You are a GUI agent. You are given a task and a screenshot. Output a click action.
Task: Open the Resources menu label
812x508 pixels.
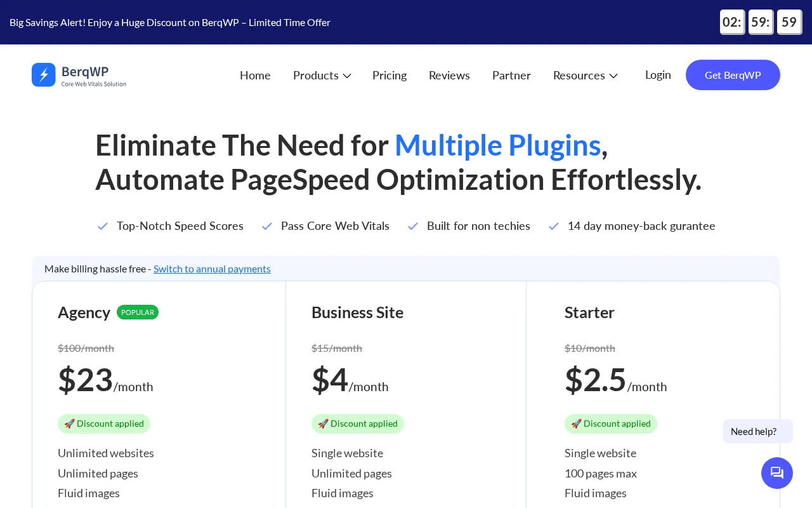pyautogui.click(x=579, y=76)
